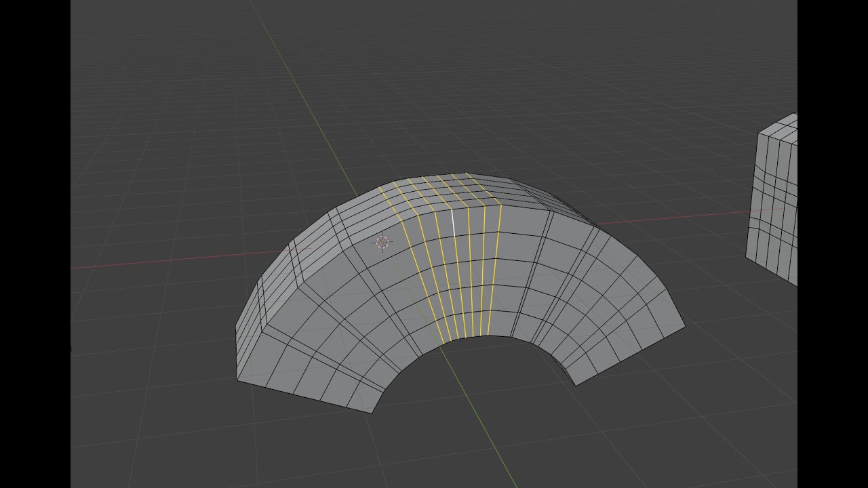Select the white active edge on the arch

(454, 224)
